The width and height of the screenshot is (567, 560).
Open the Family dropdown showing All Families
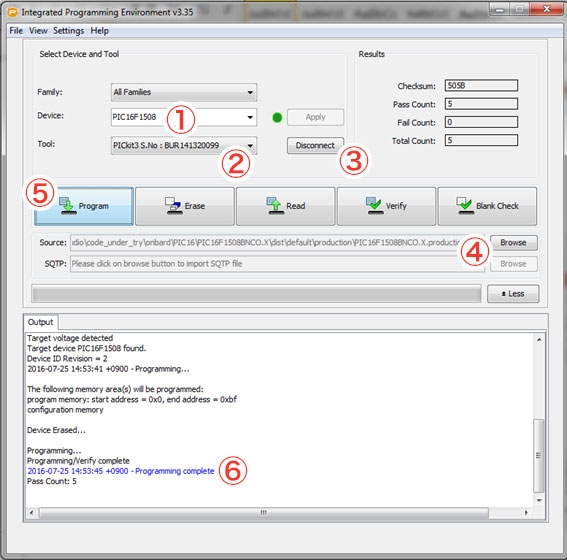point(184,92)
